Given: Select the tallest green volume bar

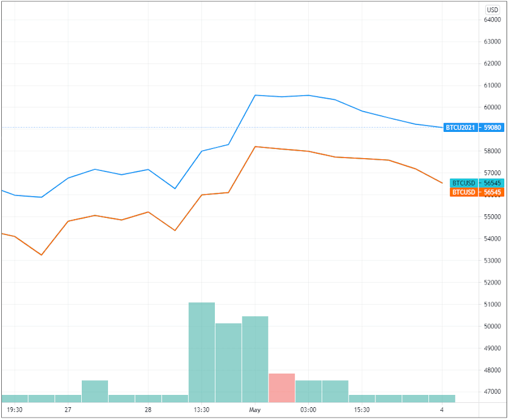Looking at the screenshot, I should point(201,352).
